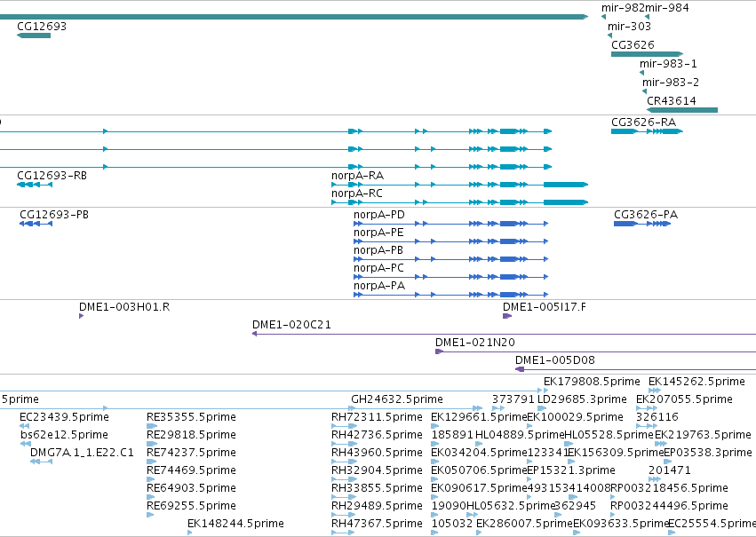Select the RE74469.5prime label
Screen dimensions: 756x537
click(x=191, y=470)
